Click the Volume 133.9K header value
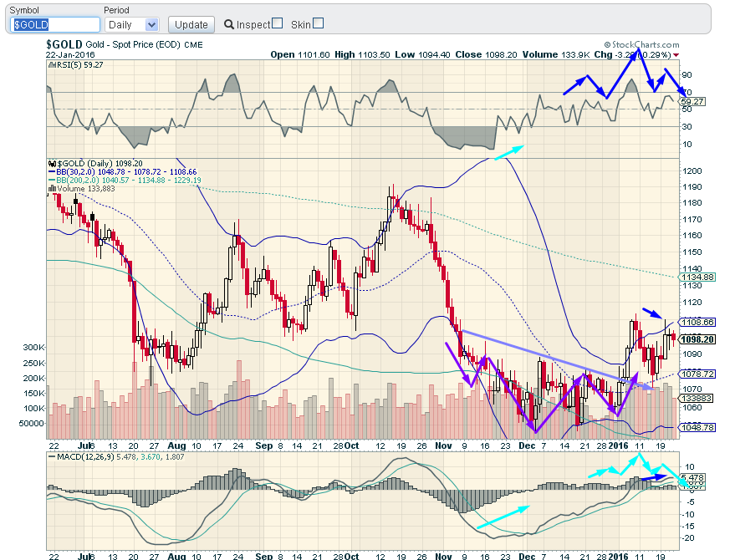This screenshot has width=735, height=560. pos(556,54)
